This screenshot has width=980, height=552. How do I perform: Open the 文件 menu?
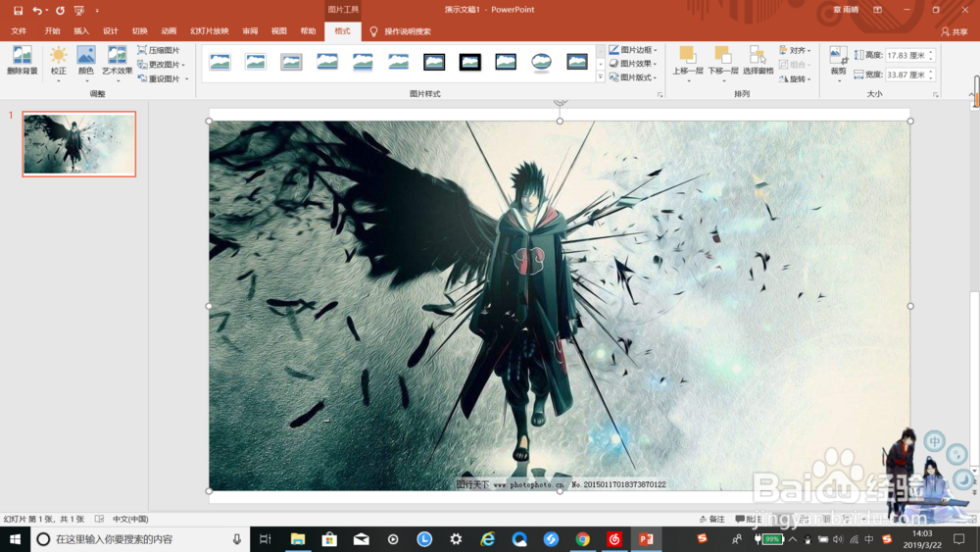19,30
